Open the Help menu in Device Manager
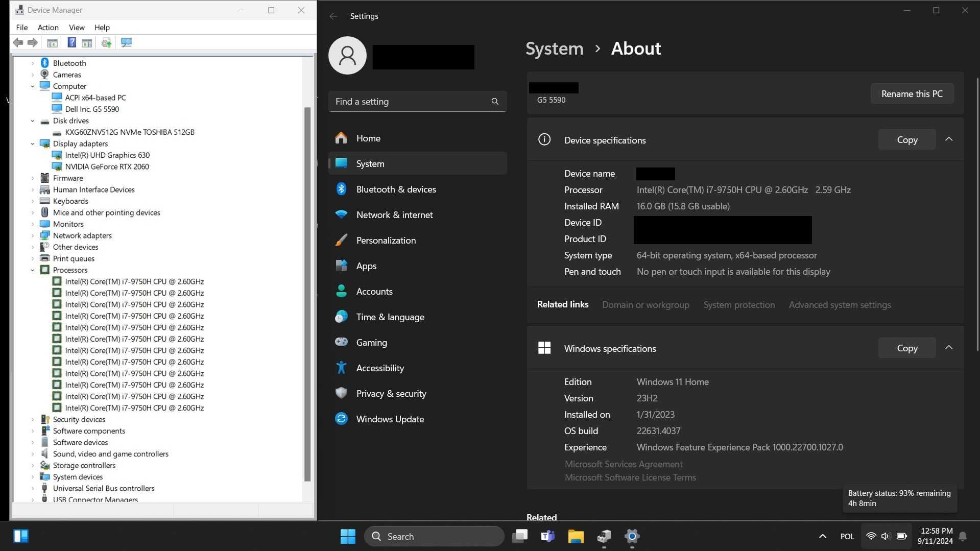The height and width of the screenshot is (551, 980). pyautogui.click(x=102, y=27)
